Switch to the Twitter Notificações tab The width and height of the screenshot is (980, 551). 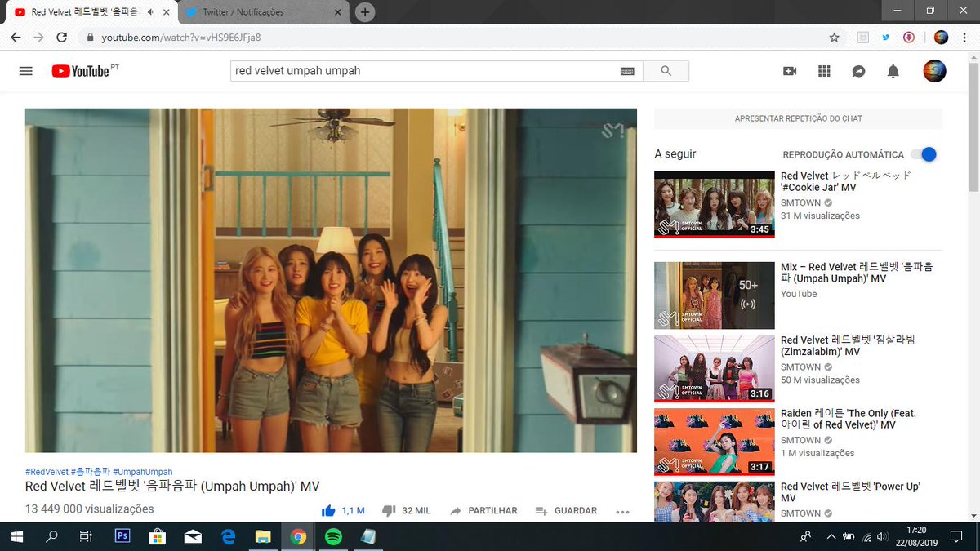click(261, 12)
